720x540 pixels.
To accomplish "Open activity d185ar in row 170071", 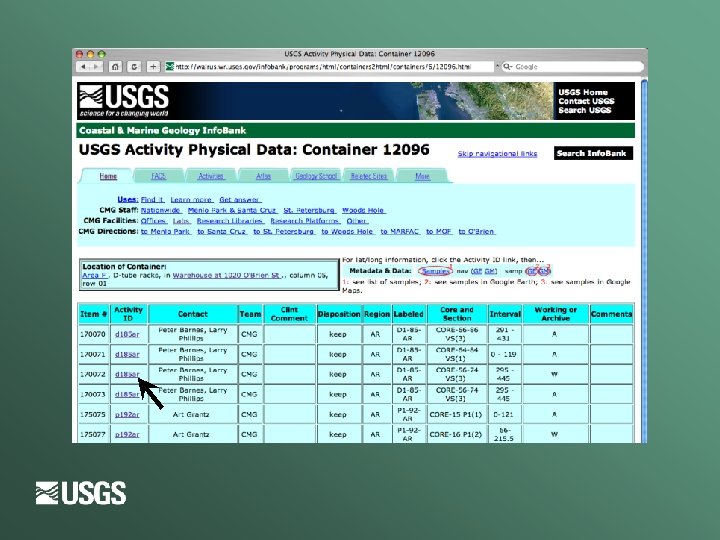I will [x=127, y=354].
